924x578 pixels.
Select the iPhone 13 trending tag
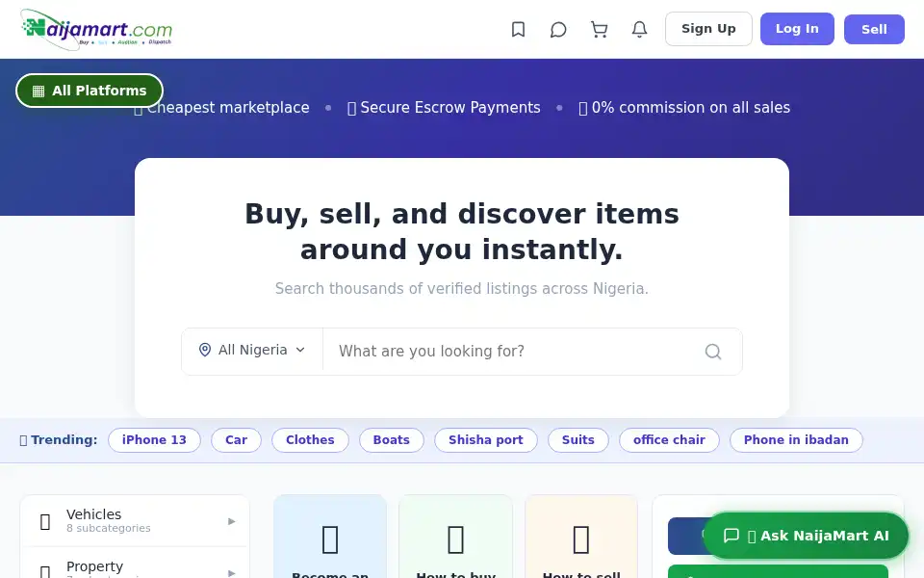coord(154,440)
